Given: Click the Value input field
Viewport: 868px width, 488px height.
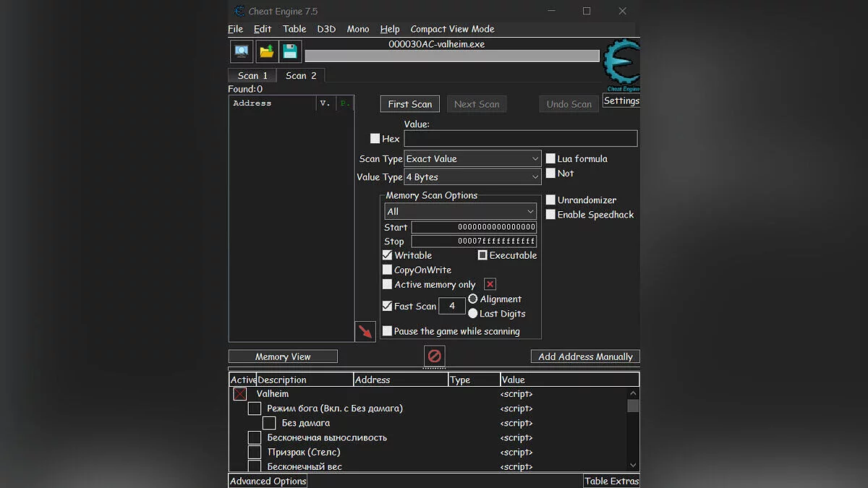Looking at the screenshot, I should click(520, 139).
